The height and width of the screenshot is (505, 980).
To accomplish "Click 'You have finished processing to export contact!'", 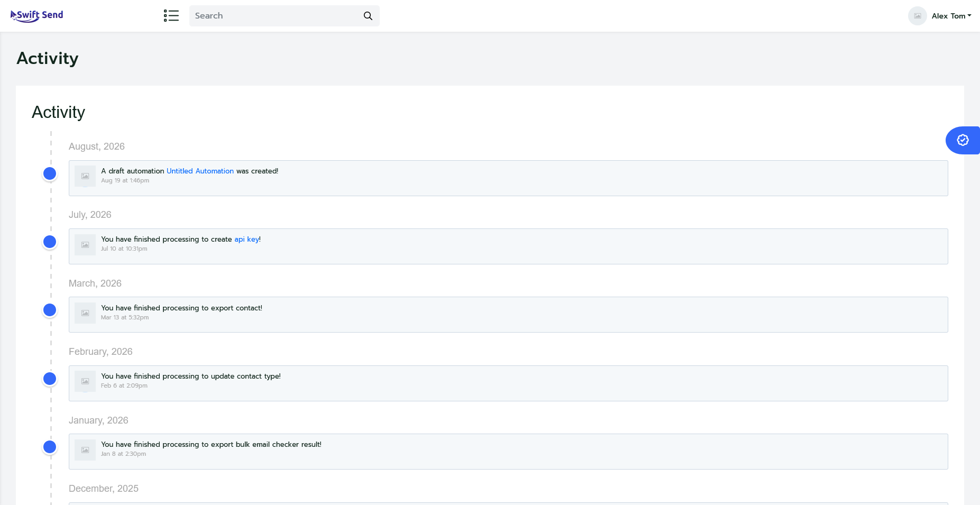I will click(x=182, y=308).
